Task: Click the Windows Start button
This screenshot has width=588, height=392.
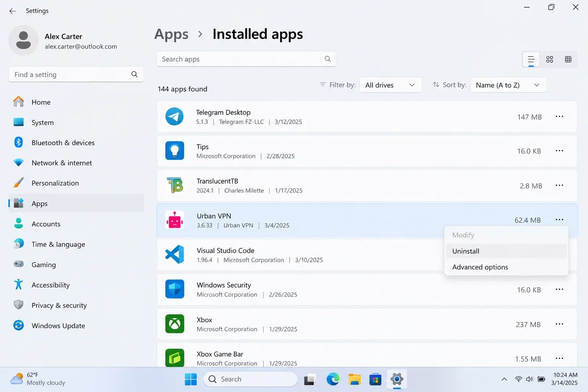Action: pyautogui.click(x=191, y=379)
